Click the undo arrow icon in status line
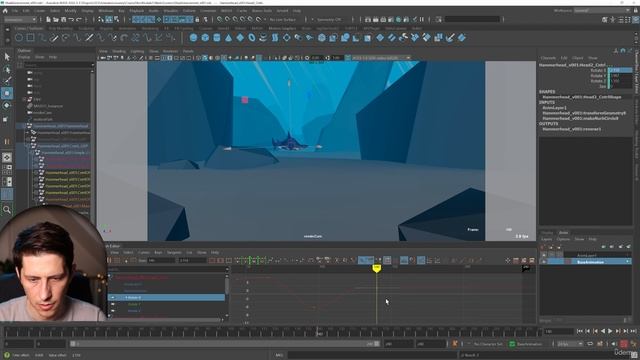 pos(71,19)
